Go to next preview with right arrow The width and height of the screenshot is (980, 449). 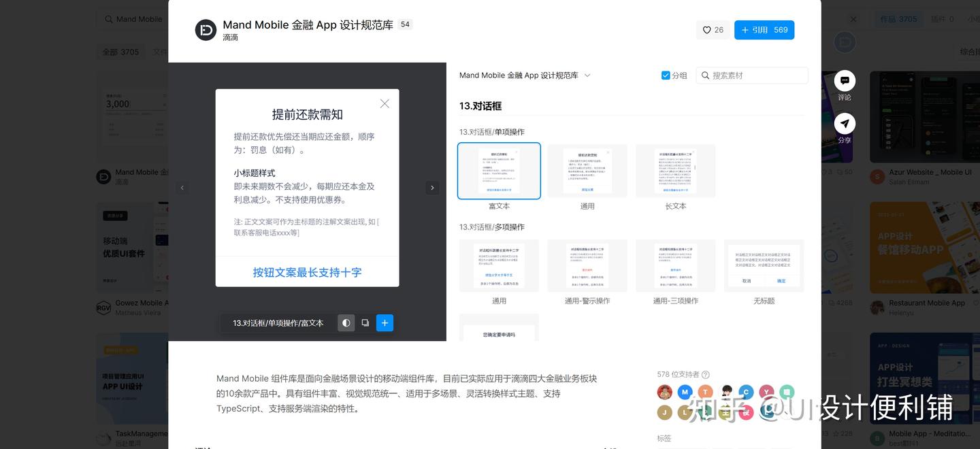click(432, 188)
